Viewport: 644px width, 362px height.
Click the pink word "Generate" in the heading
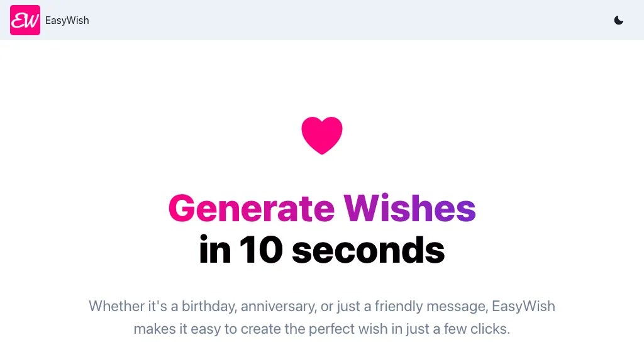tap(252, 209)
